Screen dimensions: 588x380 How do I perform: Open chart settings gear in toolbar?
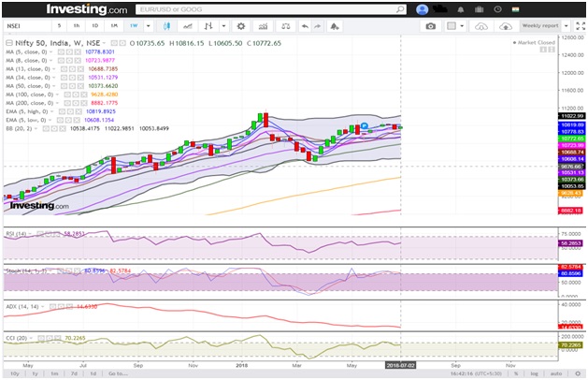tap(241, 26)
